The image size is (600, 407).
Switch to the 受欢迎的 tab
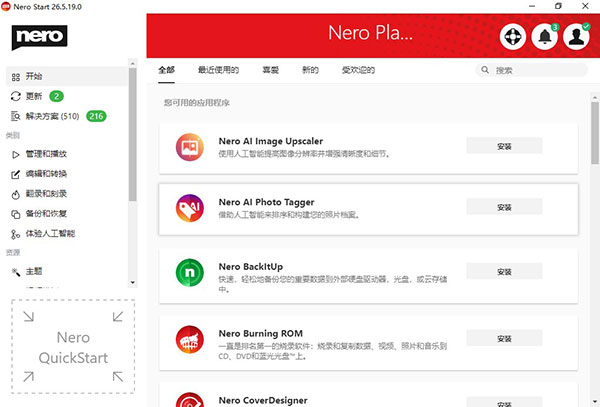[x=358, y=70]
